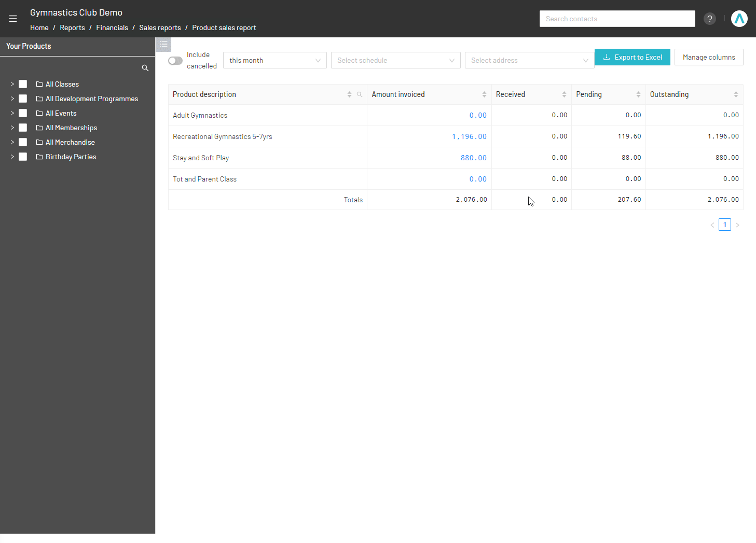Open the this month date range dropdown
The image size is (756, 543).
274,60
